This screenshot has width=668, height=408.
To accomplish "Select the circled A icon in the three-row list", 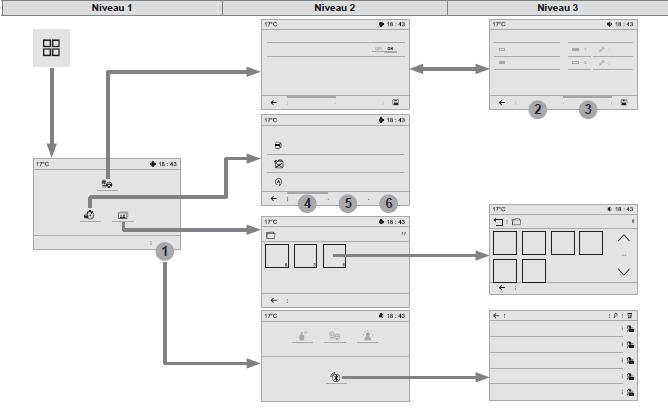I will 278,182.
